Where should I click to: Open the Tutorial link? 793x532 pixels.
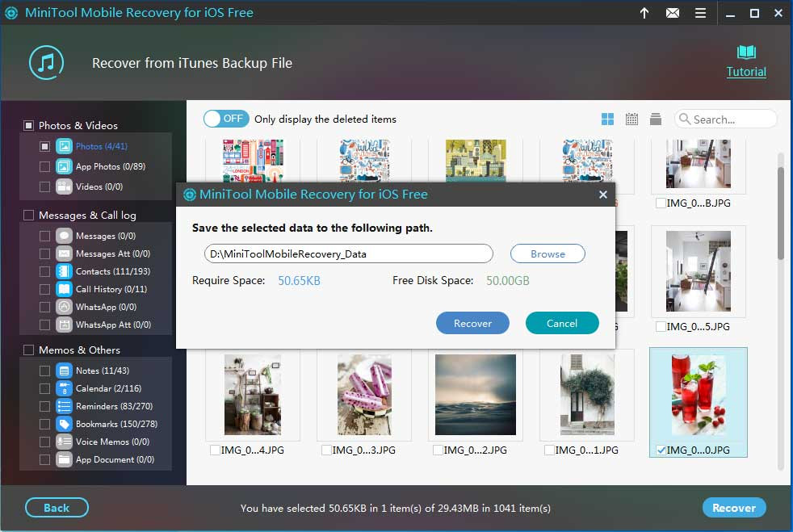pyautogui.click(x=746, y=72)
